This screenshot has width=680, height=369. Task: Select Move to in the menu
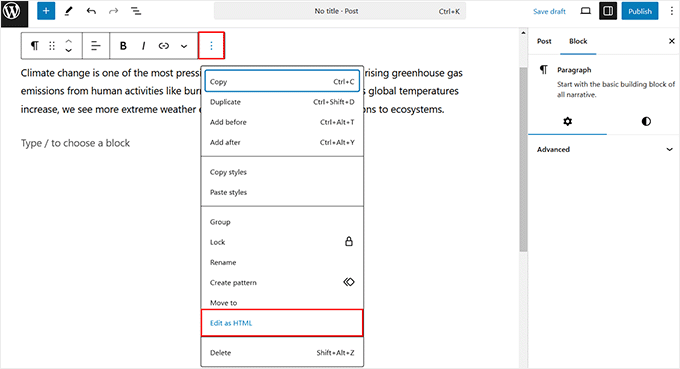(x=282, y=303)
